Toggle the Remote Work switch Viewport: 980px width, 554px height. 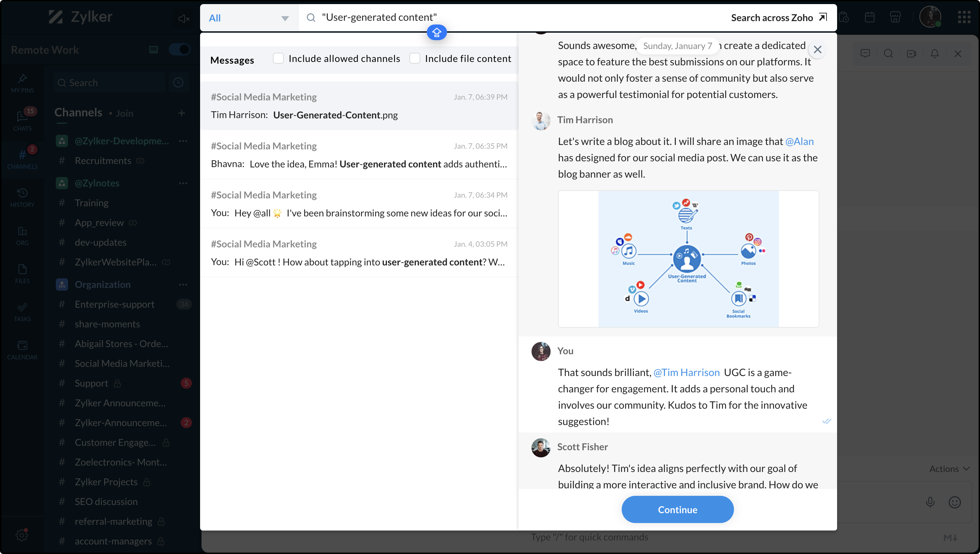click(x=179, y=49)
